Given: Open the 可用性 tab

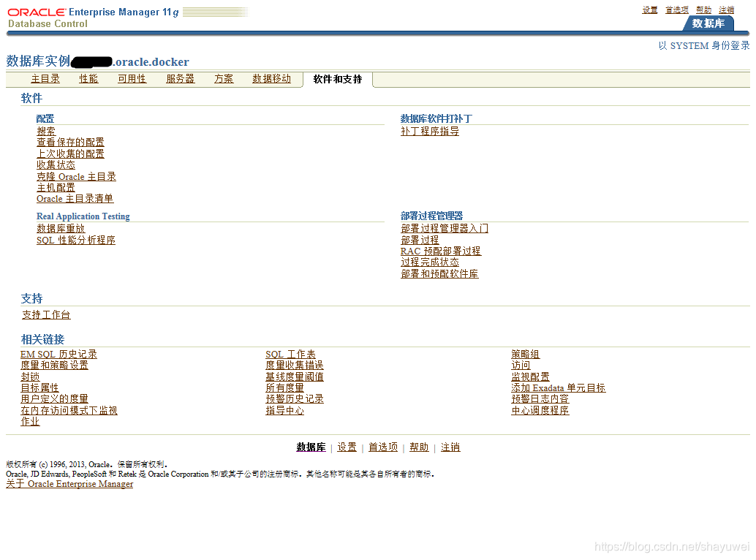Looking at the screenshot, I should tap(132, 79).
